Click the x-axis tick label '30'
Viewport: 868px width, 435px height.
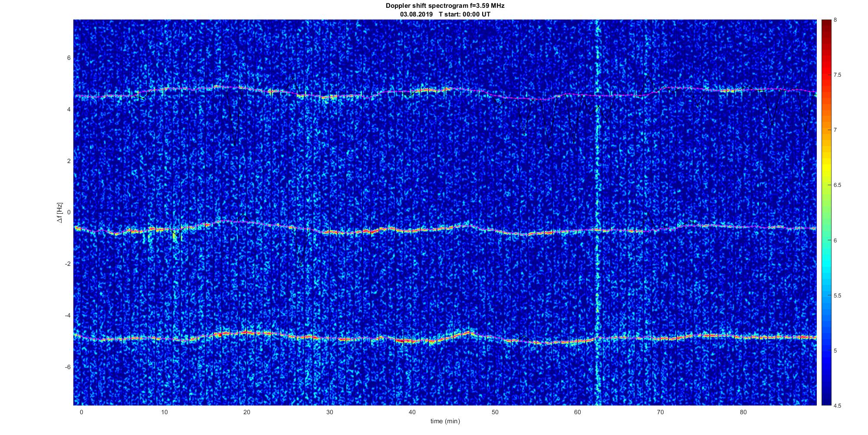330,412
